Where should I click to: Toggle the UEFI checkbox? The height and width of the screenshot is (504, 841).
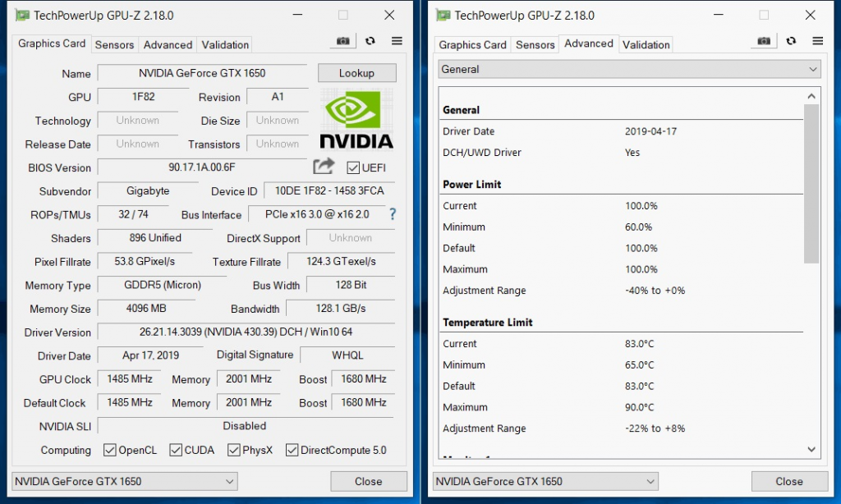(353, 167)
